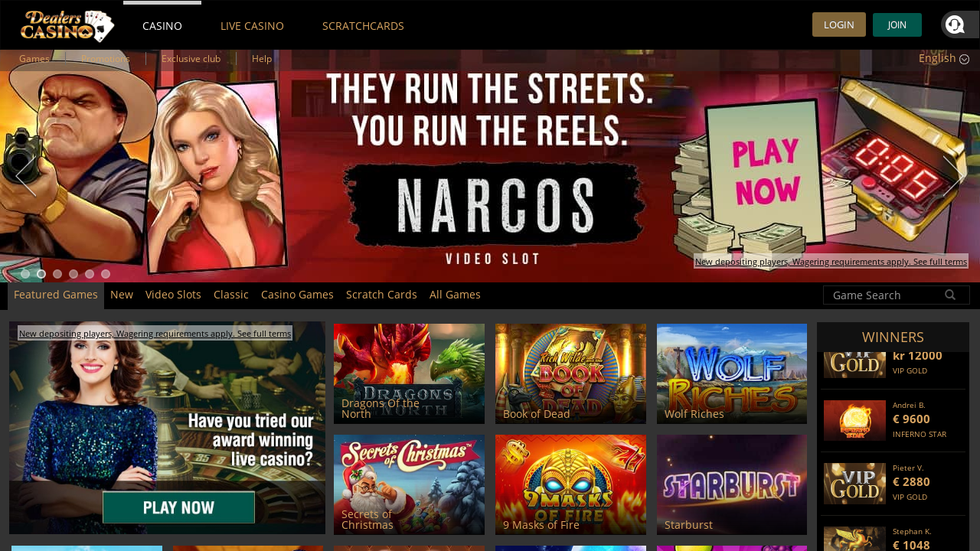Switch to Live Casino tab
Image resolution: width=980 pixels, height=551 pixels.
[252, 26]
